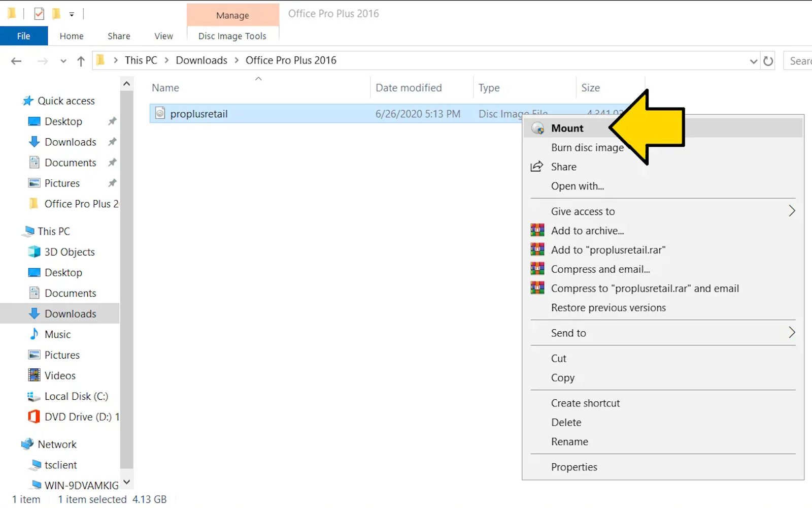The image size is (812, 508).
Task: Click the This PC computer icon
Action: [29, 231]
